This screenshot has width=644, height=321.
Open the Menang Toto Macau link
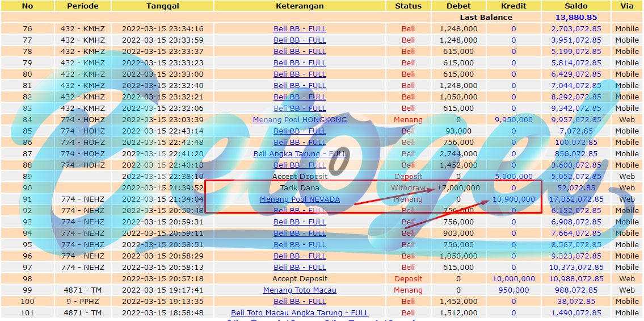coord(300,290)
